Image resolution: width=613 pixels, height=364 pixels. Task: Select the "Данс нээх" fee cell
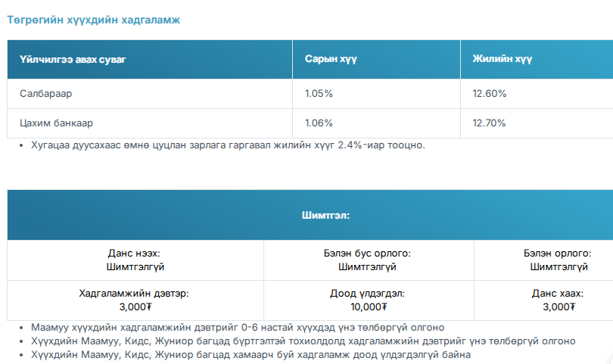point(135,260)
